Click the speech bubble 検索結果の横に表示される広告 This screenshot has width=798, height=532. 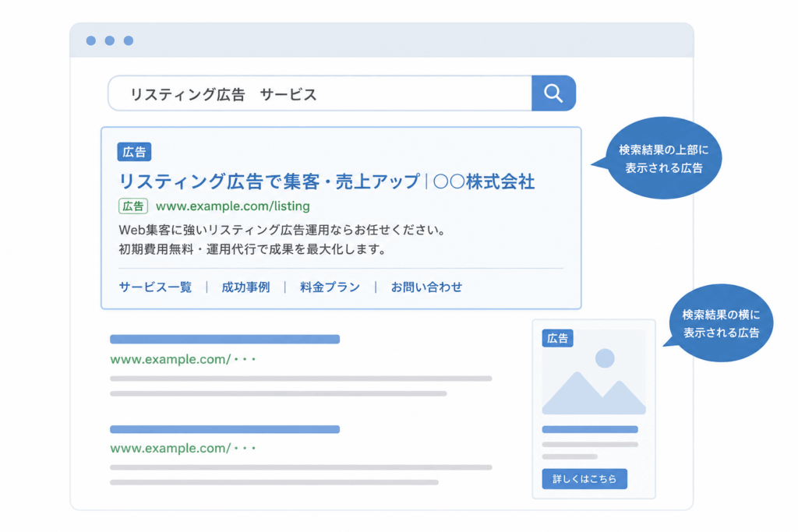(x=720, y=323)
